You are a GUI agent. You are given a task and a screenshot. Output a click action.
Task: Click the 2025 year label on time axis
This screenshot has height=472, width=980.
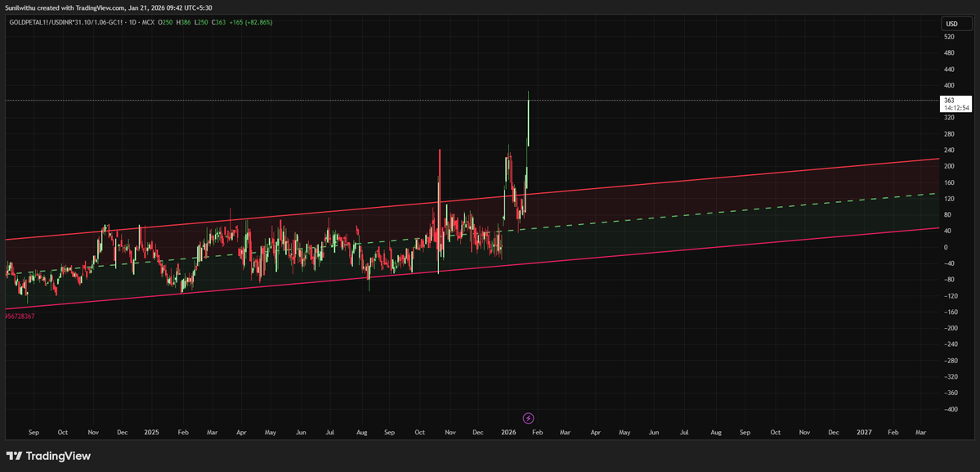click(152, 432)
